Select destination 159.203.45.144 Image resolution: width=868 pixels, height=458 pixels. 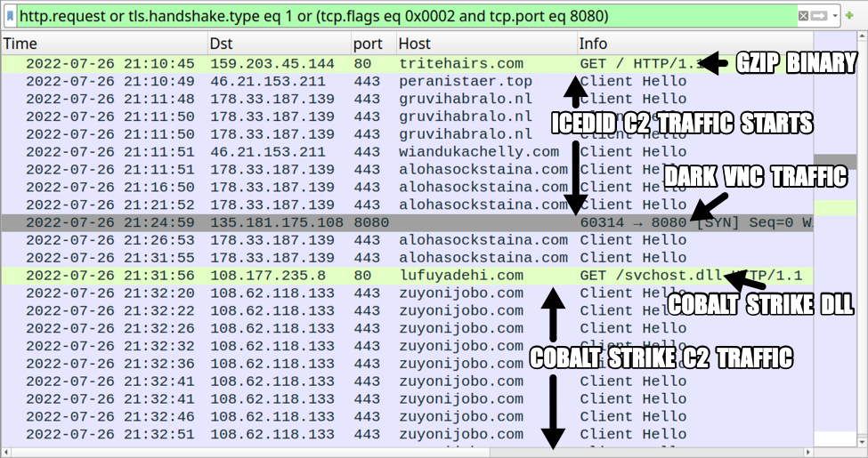[272, 64]
